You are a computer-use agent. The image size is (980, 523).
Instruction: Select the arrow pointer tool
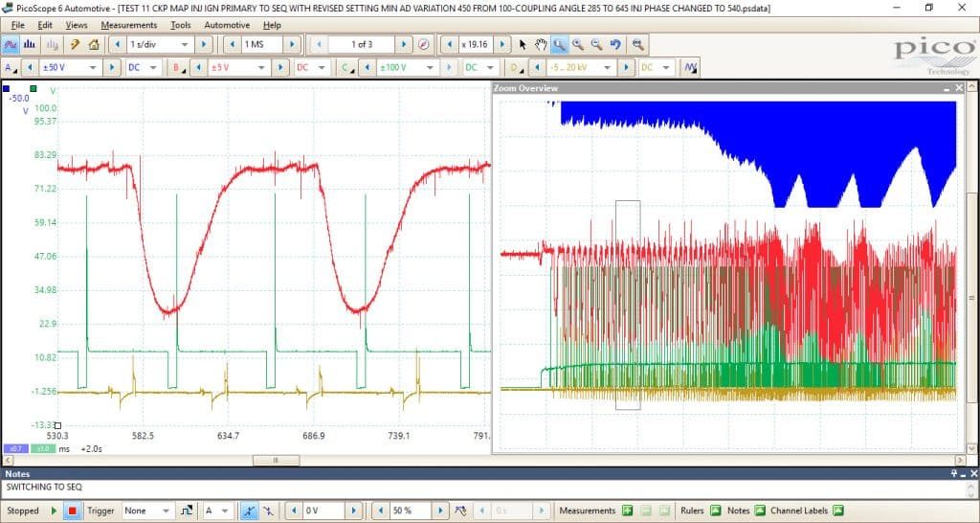[x=523, y=44]
